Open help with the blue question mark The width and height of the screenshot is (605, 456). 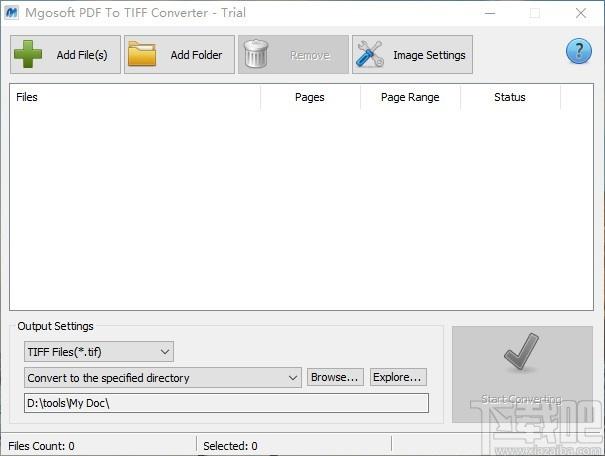tap(579, 51)
